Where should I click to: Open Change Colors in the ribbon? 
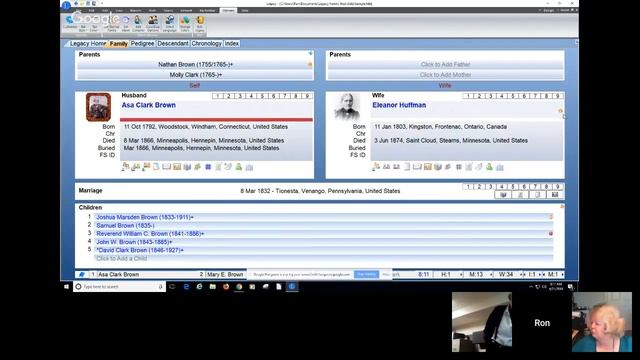pyautogui.click(x=185, y=24)
